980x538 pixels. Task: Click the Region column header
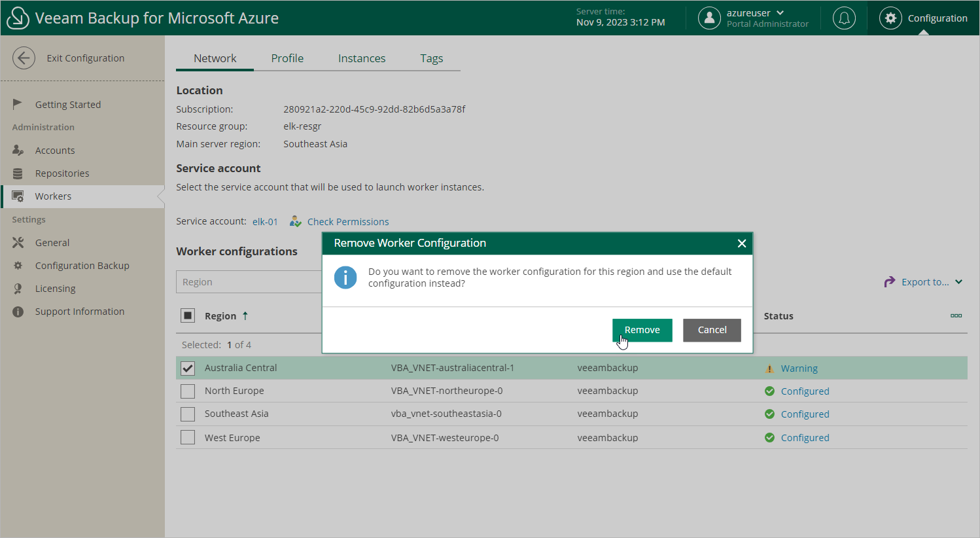tap(220, 316)
